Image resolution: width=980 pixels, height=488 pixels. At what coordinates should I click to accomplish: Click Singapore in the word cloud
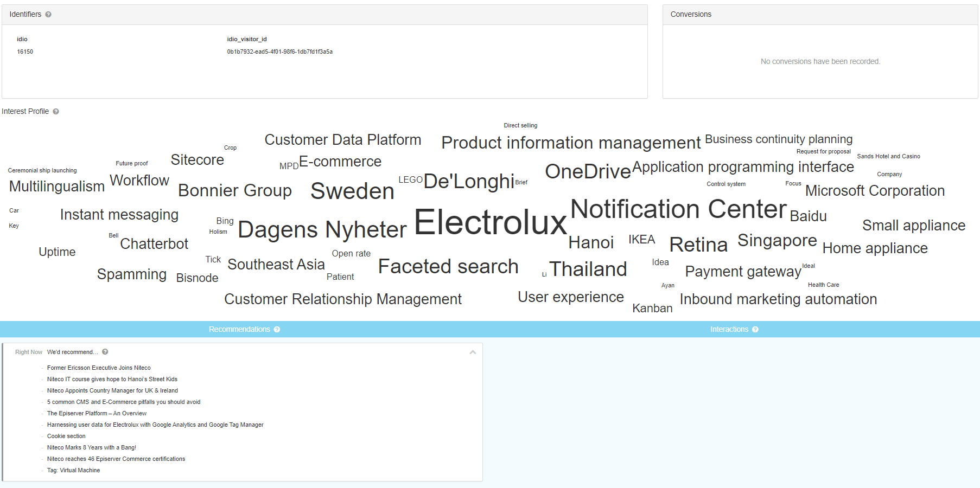(777, 240)
